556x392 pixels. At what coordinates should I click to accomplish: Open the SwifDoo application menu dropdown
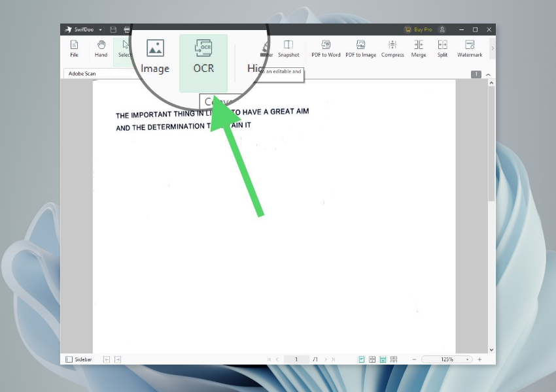point(100,30)
